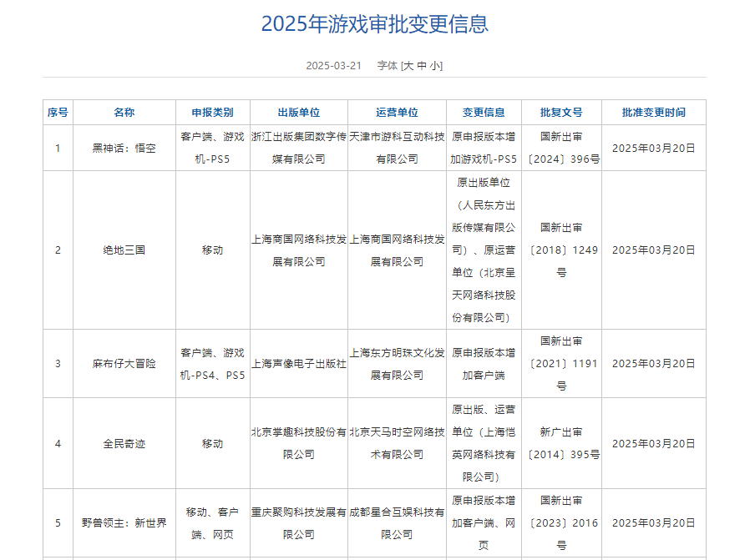The width and height of the screenshot is (750, 560).
Task: Click publisher 北京掌趣科技股份有限公司
Action: pyautogui.click(x=299, y=443)
